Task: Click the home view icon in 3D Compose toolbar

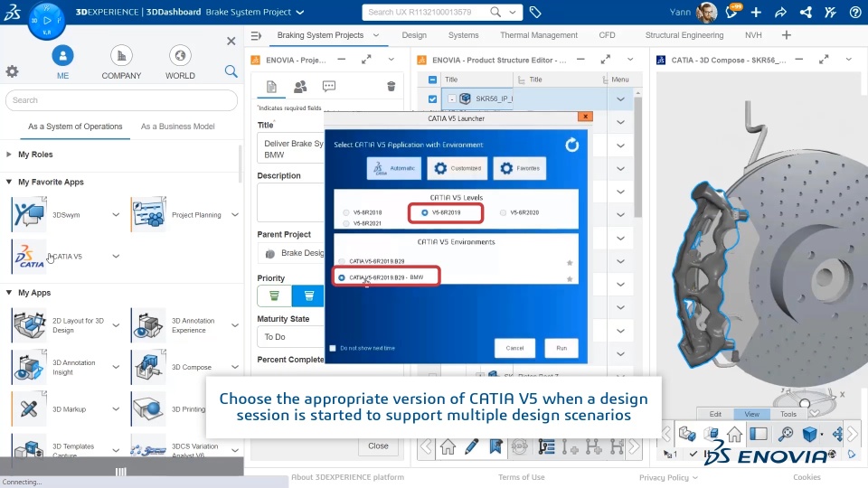Action: [x=734, y=435]
